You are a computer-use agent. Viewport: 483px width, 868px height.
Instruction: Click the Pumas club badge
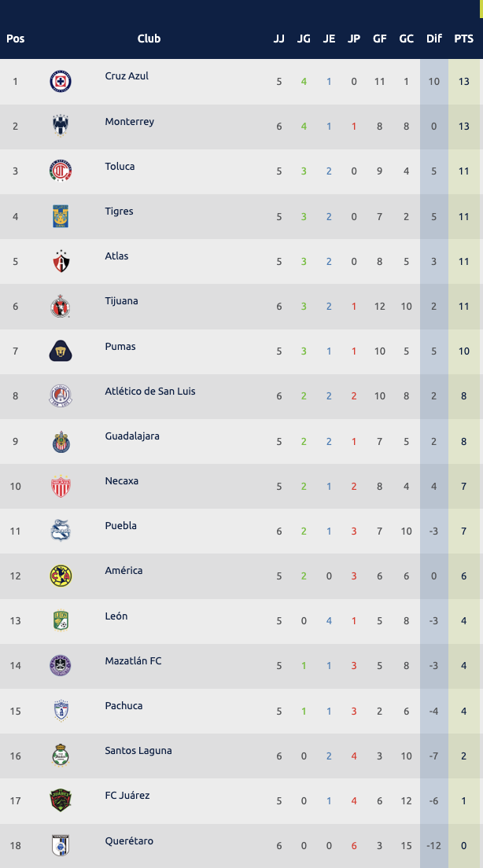[61, 351]
